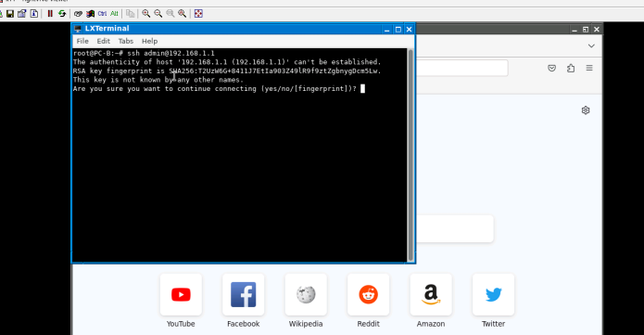The height and width of the screenshot is (335, 644).
Task: Reset zoom to 100 percent
Action: (x=170, y=14)
